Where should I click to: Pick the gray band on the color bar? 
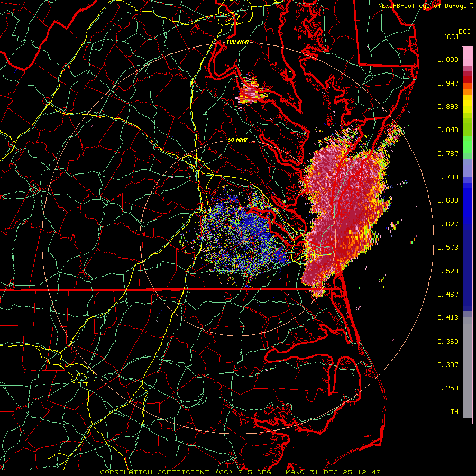coord(467,368)
